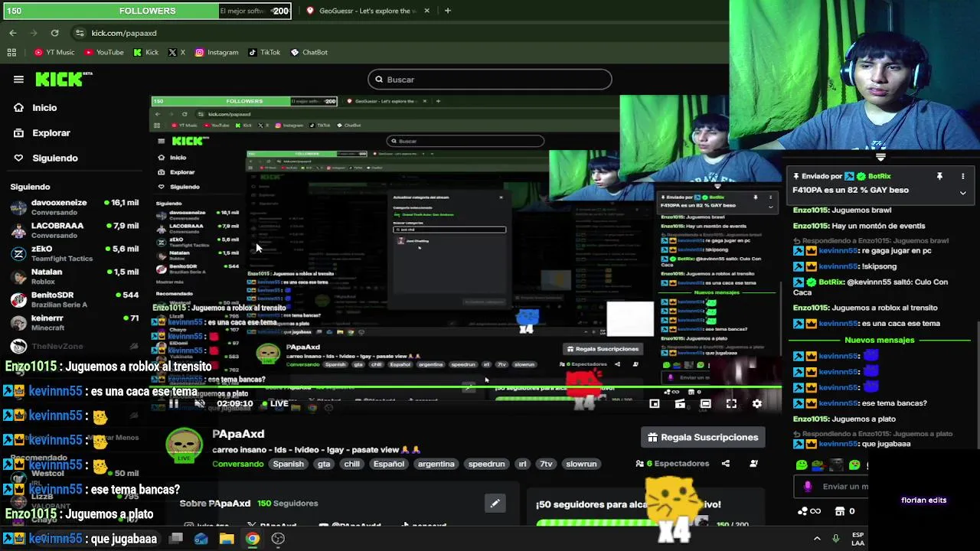980x551 pixels.
Task: Go back in the outer browser toolbar
Action: point(13,33)
